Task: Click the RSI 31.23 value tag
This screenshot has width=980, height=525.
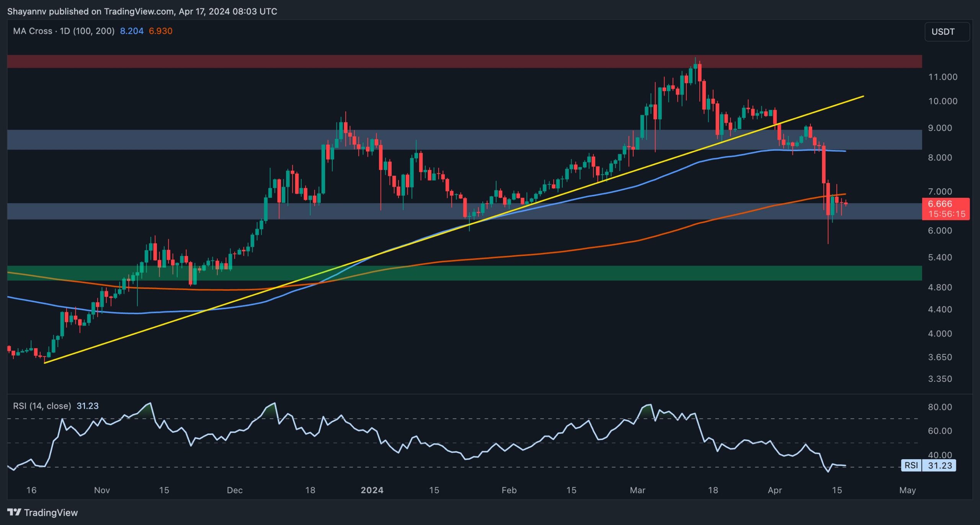Action: click(929, 465)
